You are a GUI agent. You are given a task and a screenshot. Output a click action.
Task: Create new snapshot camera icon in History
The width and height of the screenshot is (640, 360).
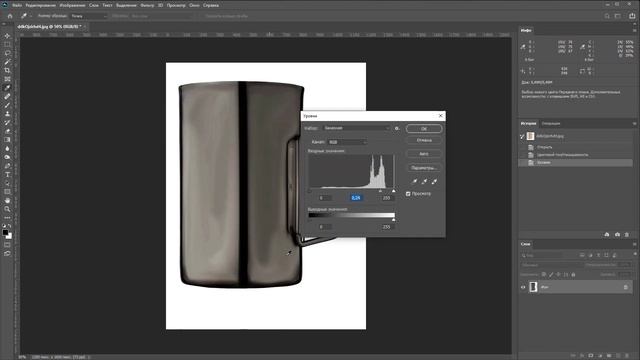(617, 235)
